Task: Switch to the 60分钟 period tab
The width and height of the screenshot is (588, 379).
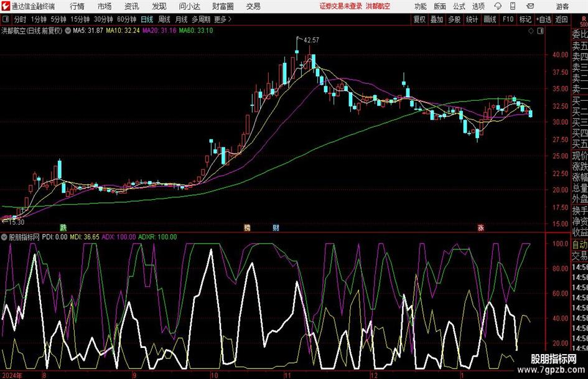Action: [x=126, y=19]
